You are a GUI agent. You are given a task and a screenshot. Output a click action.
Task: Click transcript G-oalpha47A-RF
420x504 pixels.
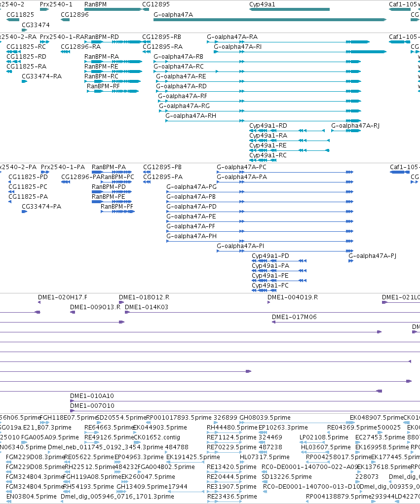tap(183, 96)
